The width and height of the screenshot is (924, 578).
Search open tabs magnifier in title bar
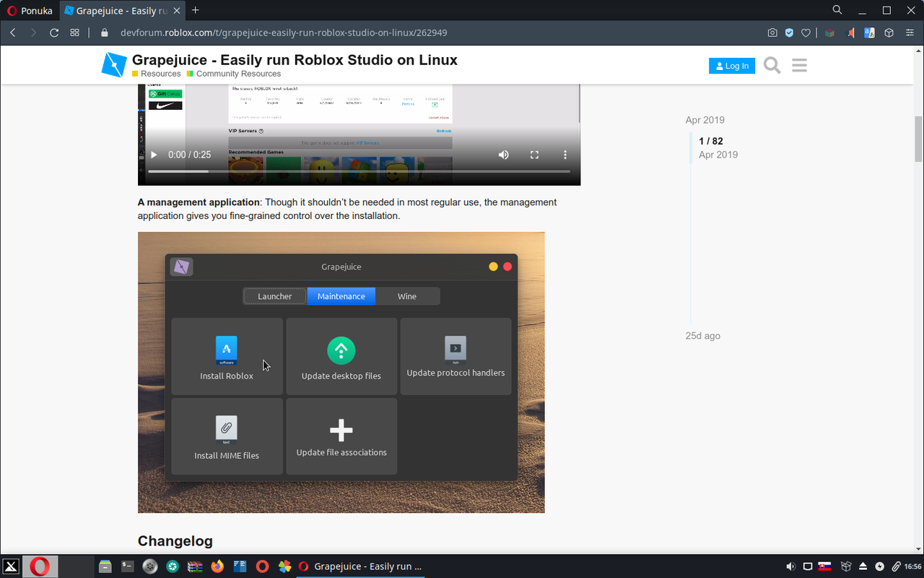pos(837,10)
